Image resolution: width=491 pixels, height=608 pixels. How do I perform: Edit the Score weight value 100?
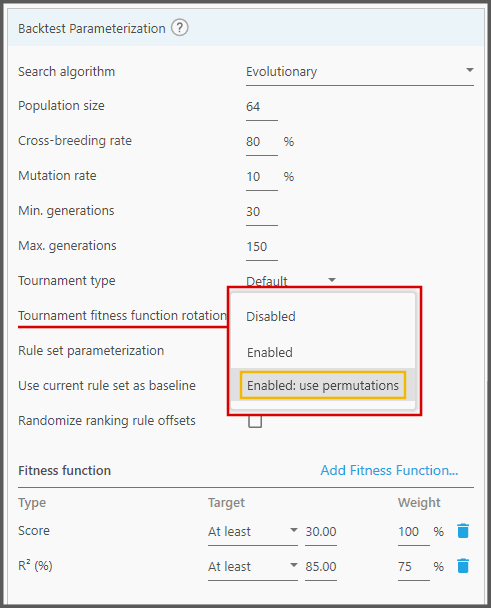(413, 532)
